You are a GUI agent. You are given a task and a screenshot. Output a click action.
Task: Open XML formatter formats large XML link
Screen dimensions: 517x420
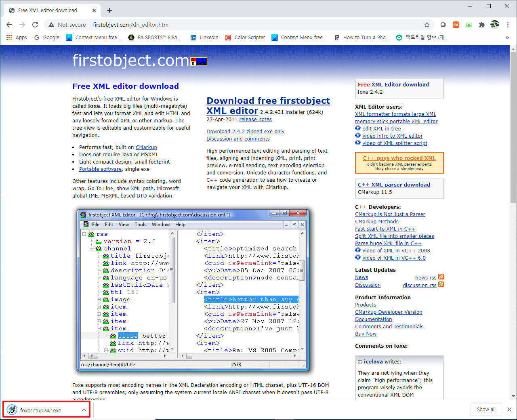(395, 114)
